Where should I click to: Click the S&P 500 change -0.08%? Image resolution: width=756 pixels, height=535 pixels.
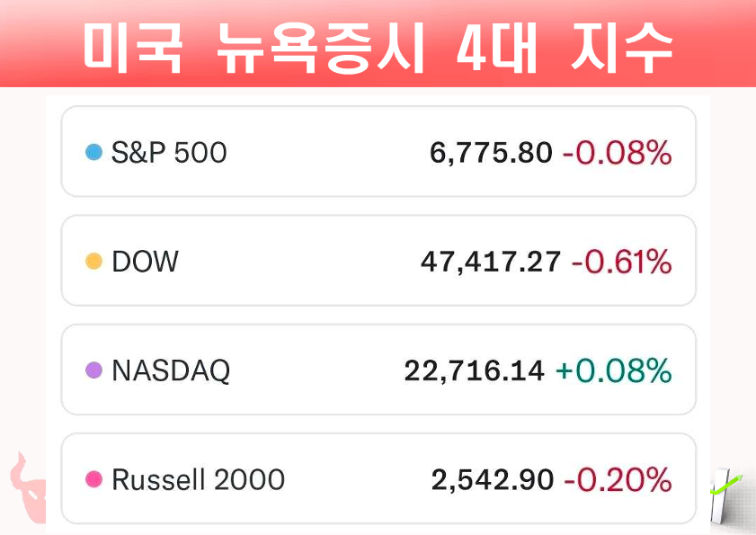[618, 153]
